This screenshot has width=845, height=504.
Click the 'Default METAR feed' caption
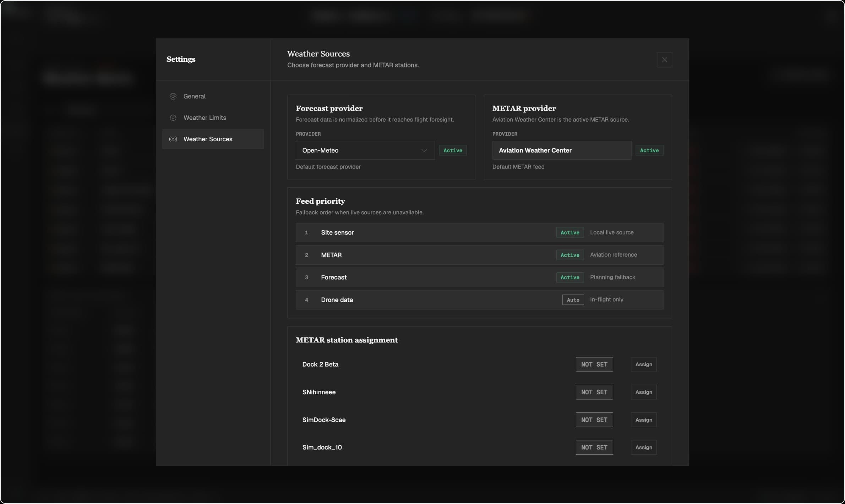point(518,167)
